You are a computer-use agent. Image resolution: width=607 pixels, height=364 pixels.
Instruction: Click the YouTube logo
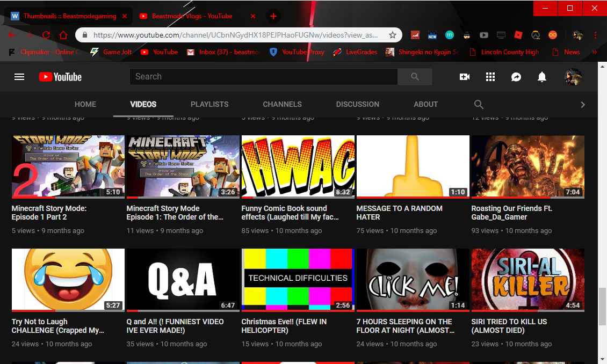click(60, 77)
